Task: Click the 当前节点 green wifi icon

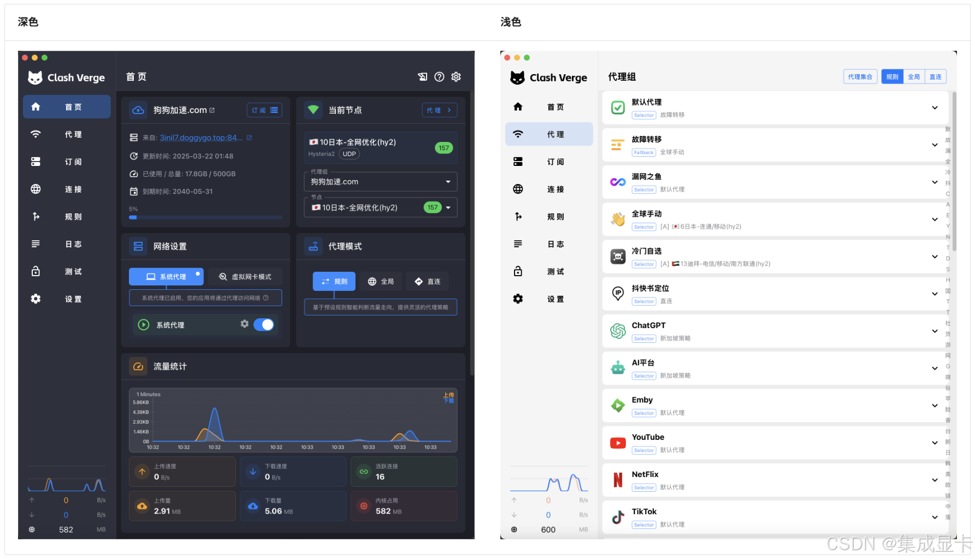Action: (313, 110)
